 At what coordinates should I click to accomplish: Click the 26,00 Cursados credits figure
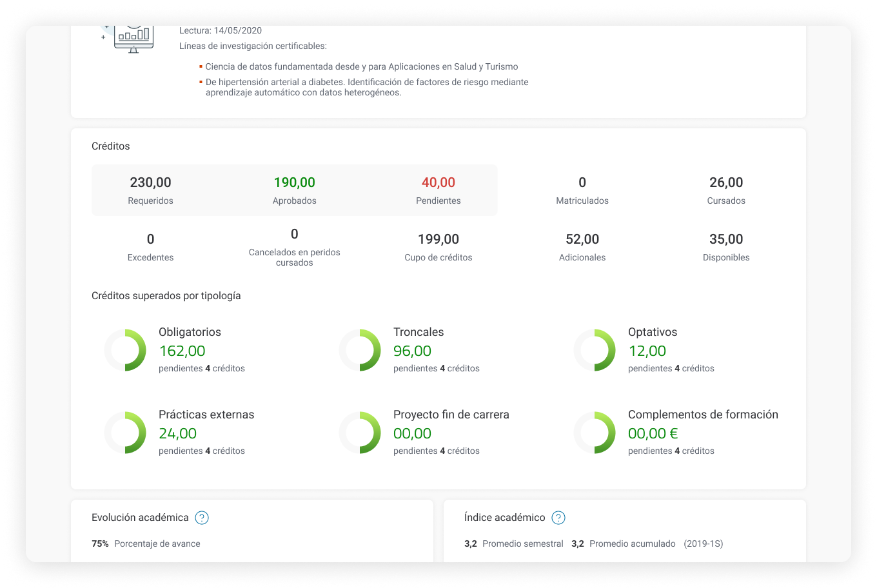[x=726, y=183]
